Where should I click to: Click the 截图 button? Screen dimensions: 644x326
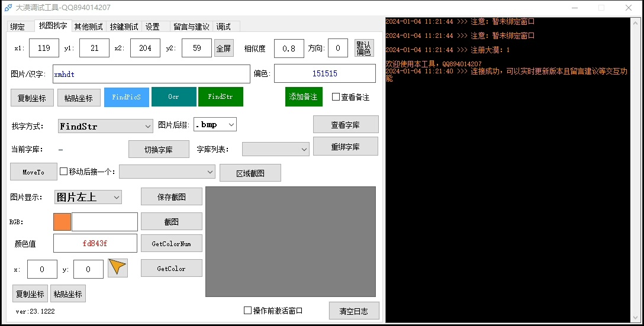(171, 222)
